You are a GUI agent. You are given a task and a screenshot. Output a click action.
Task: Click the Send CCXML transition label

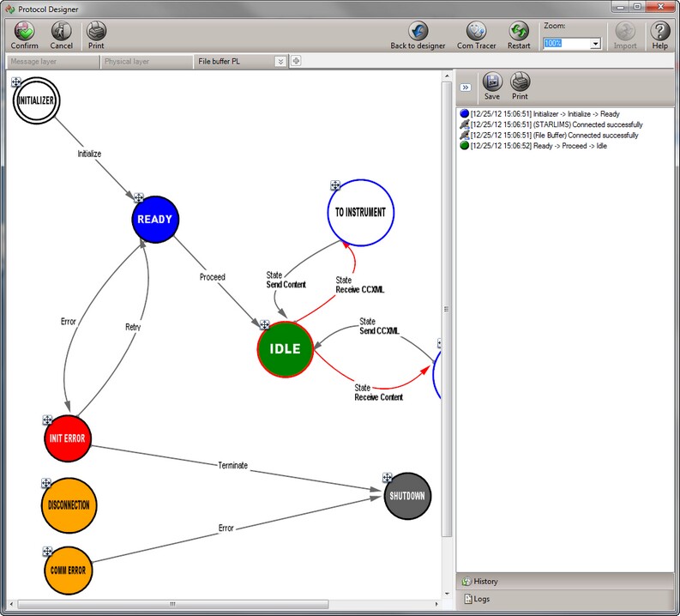[x=379, y=331]
